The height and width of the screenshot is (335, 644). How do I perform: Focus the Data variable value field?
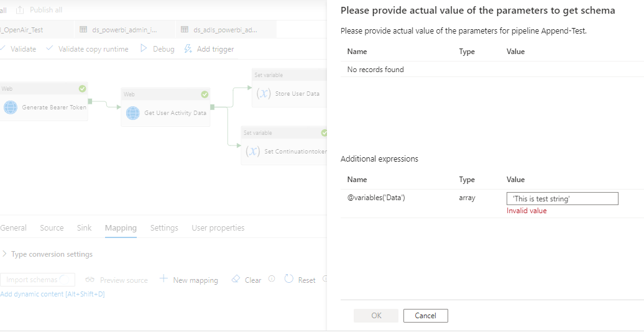coord(562,198)
